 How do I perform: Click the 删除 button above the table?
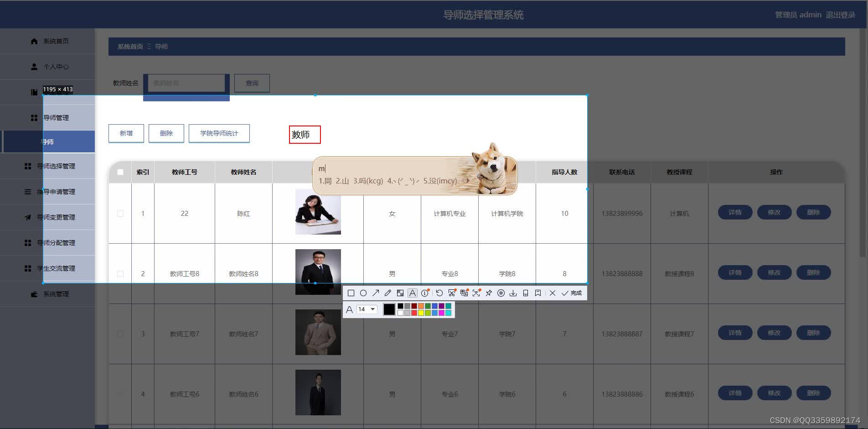click(x=166, y=133)
